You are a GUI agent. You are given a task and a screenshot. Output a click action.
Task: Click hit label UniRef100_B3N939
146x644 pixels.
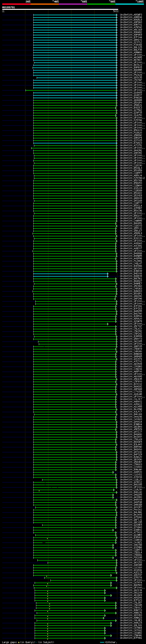(131, 271)
